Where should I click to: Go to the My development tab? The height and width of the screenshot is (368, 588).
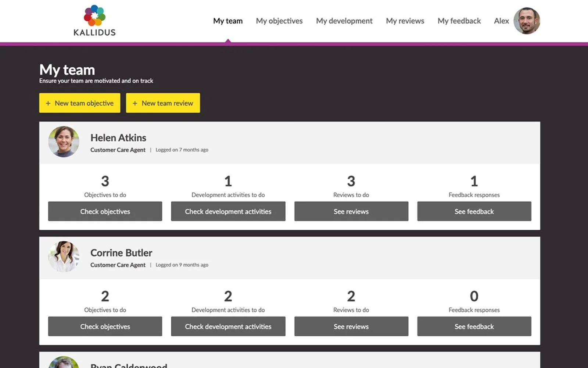tap(344, 21)
